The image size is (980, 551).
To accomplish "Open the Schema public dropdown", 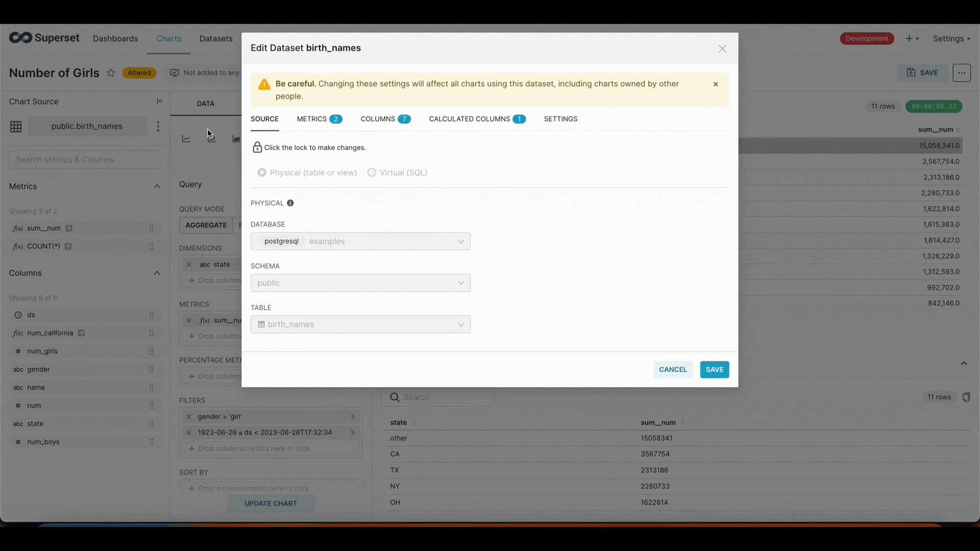I will pos(360,283).
